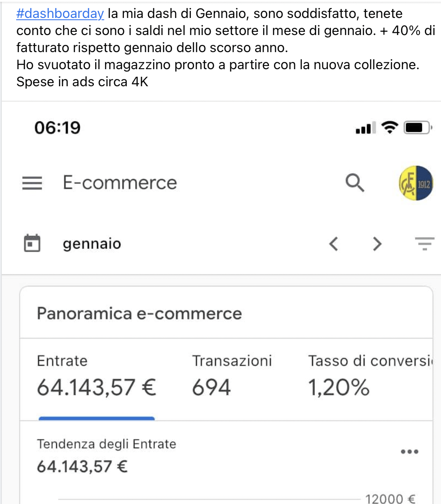The height and width of the screenshot is (504, 441).
Task: Open the #dashboarday hashtag link
Action: coord(60,13)
